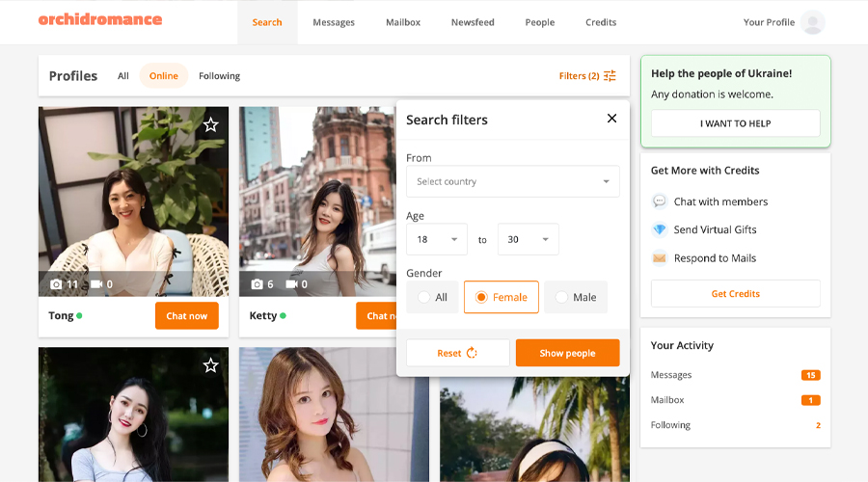Click the Mailbox row in Your Activity
Viewport: 868px width, 482px height.
(x=735, y=400)
